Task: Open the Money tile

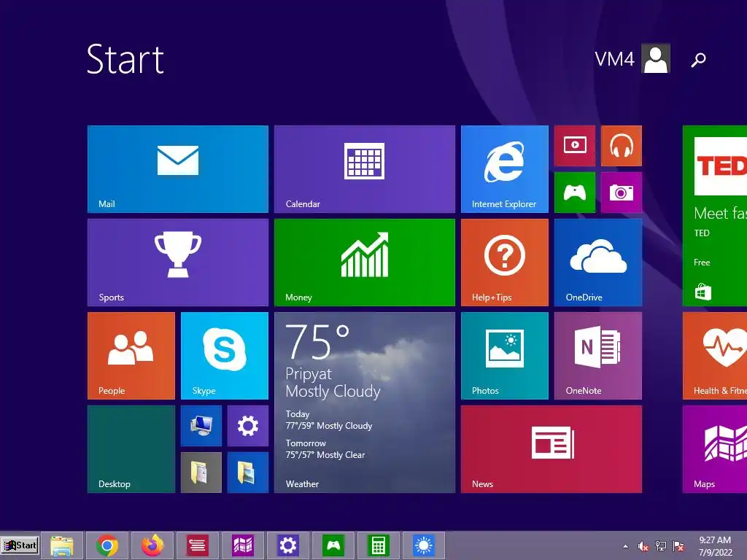Action: click(x=365, y=262)
